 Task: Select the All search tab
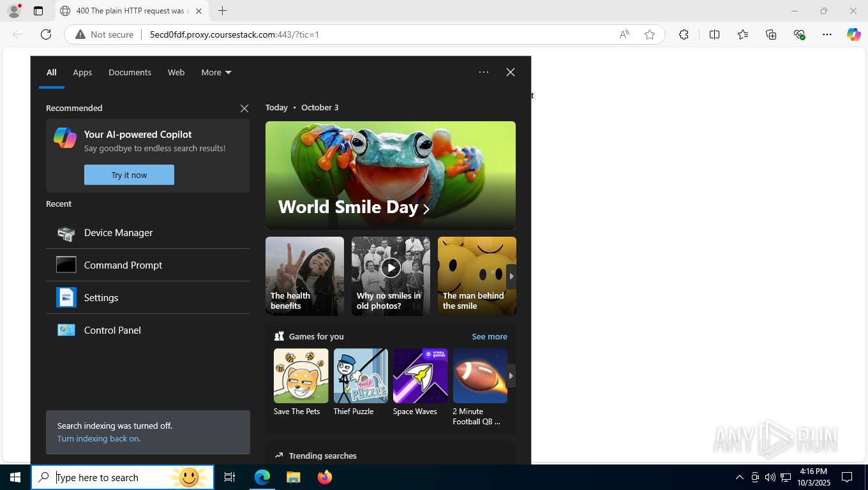pos(51,72)
